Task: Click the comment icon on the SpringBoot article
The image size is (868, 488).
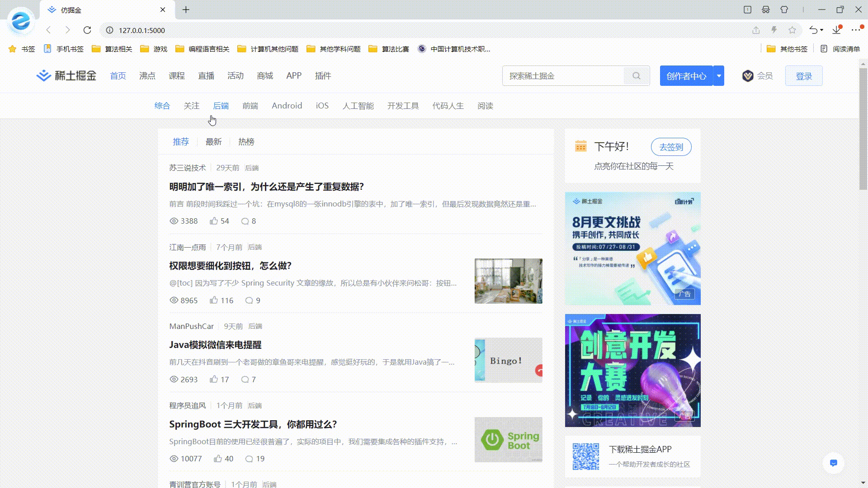Action: [x=249, y=459]
